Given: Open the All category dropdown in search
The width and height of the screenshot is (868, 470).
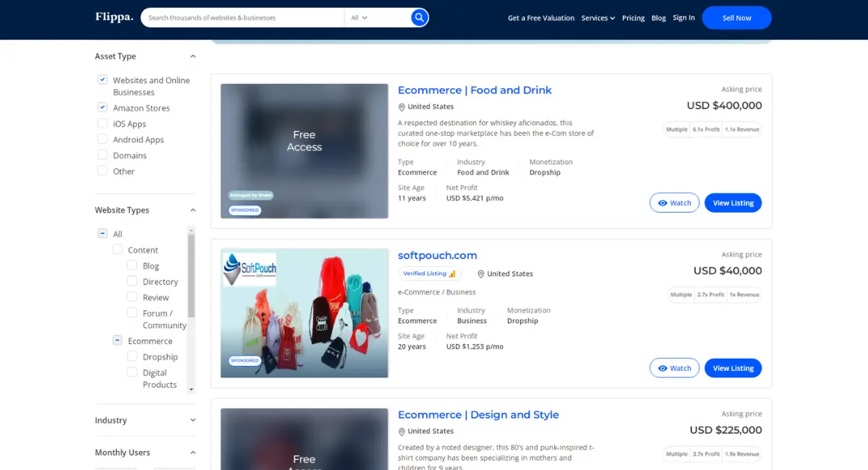Looking at the screenshot, I should click(x=359, y=17).
